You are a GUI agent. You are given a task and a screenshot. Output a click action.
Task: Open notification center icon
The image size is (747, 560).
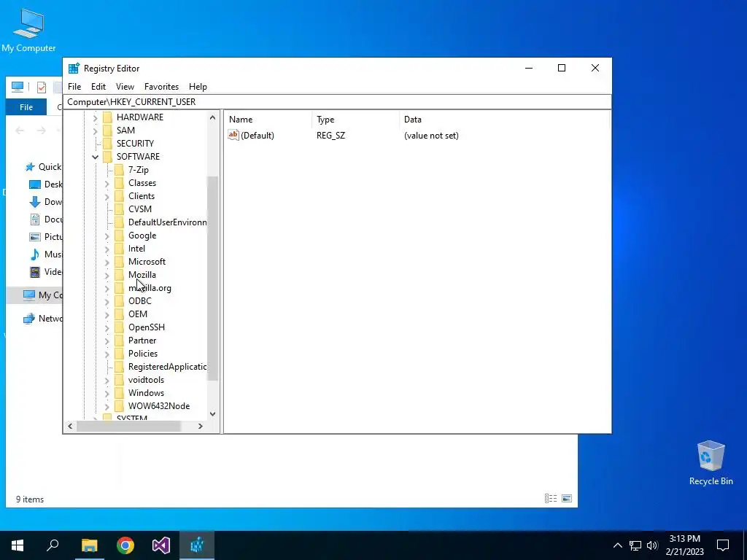(x=723, y=545)
